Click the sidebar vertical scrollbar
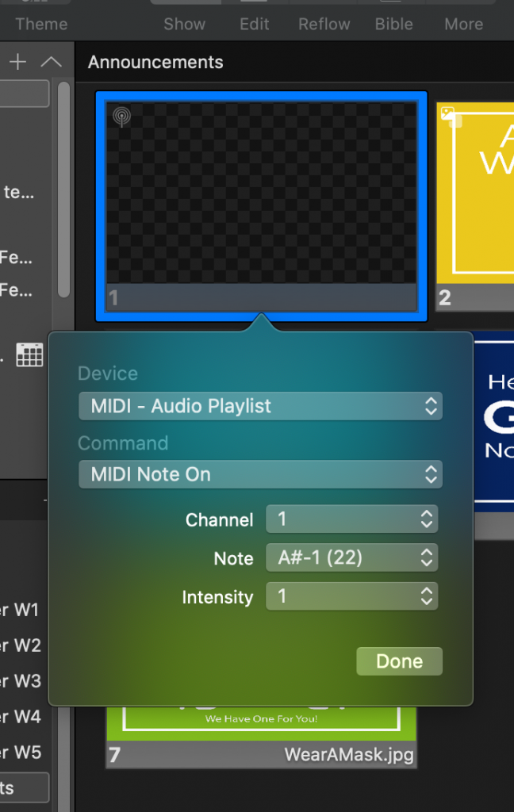The height and width of the screenshot is (812, 514). [63, 190]
